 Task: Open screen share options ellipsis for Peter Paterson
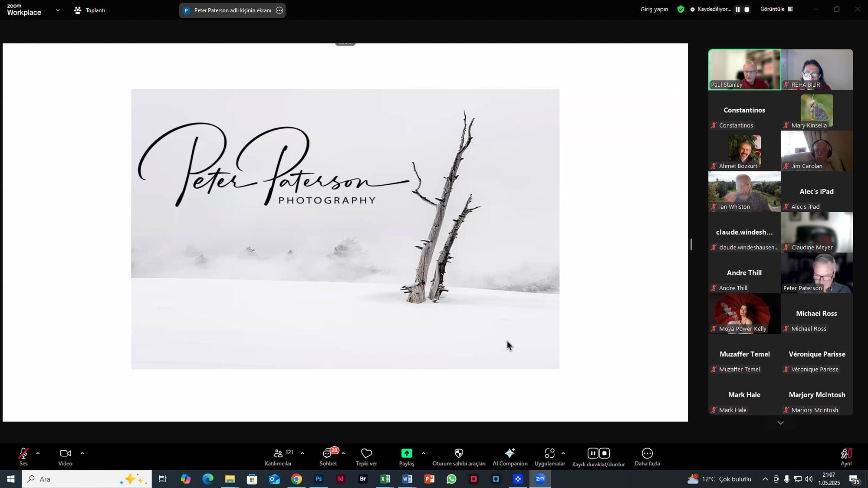[279, 10]
